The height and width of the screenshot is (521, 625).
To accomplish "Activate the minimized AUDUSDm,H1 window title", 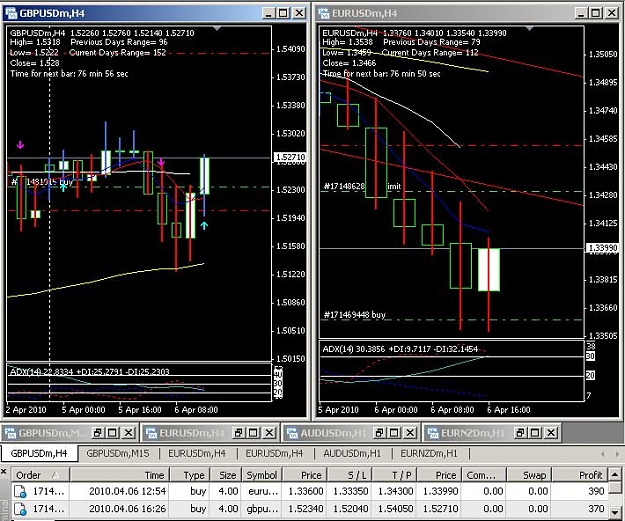I will [x=333, y=433].
